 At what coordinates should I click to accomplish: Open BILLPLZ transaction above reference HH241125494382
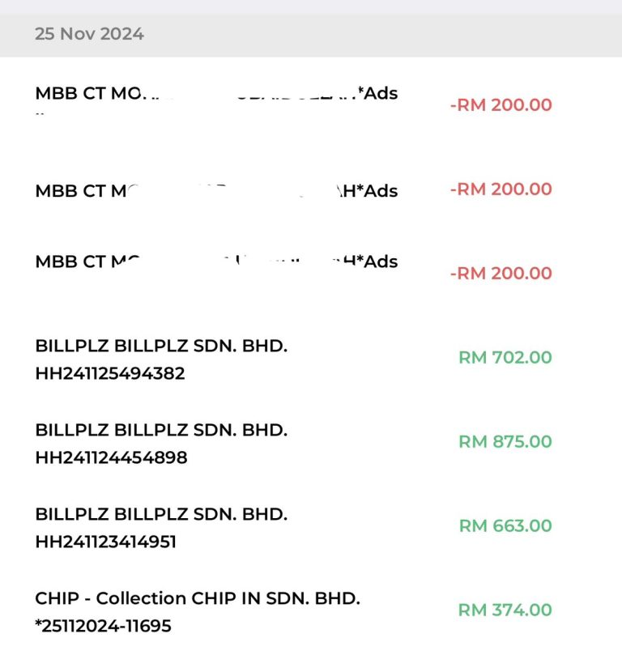[x=161, y=346]
